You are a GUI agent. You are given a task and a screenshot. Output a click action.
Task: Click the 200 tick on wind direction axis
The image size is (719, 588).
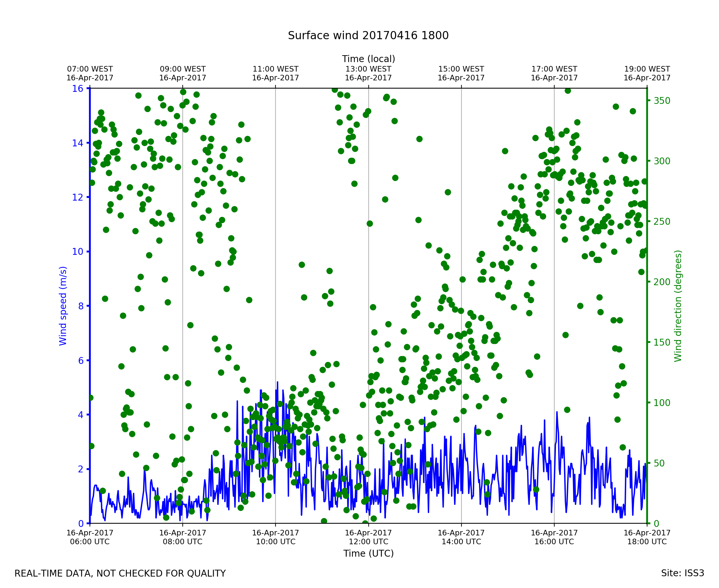point(662,282)
